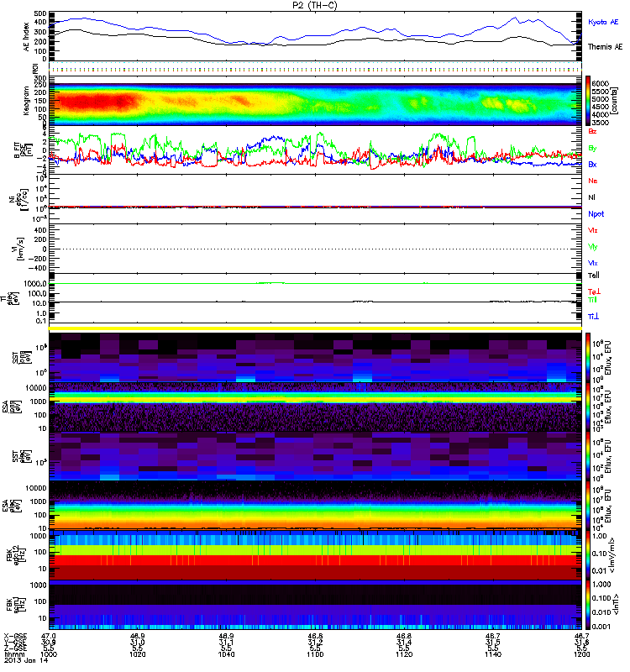Click the SST ion Eflux color bar
Image resolution: width=630 pixels, height=672 pixels.
click(x=588, y=358)
